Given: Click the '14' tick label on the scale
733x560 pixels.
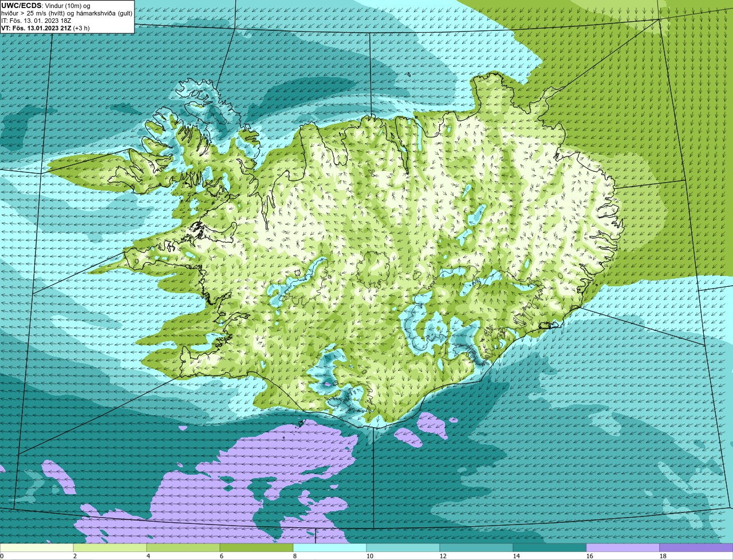Looking at the screenshot, I should (x=517, y=556).
